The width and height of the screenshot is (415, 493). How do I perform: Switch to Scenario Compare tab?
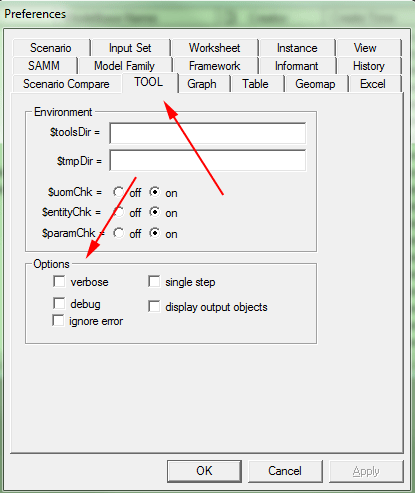[x=66, y=84]
